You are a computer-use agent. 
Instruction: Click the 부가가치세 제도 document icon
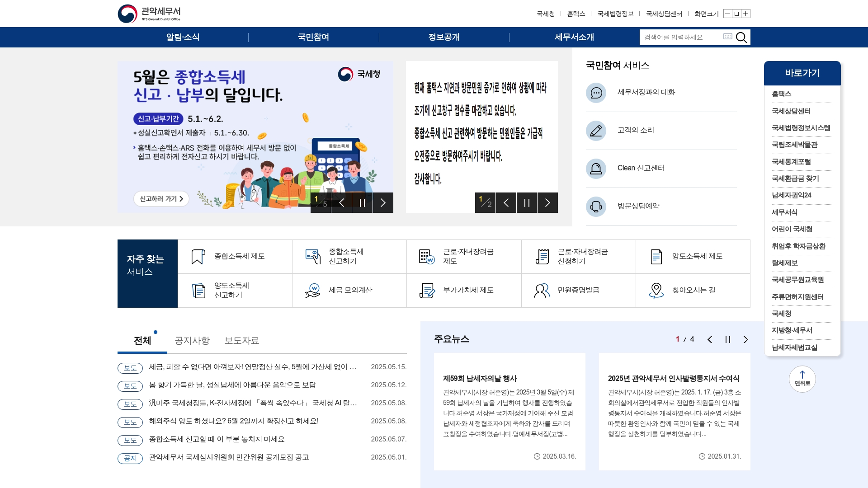tap(427, 291)
